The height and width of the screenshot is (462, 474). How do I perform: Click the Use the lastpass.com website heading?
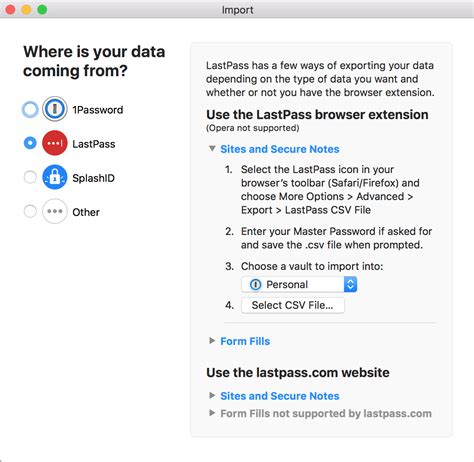pyautogui.click(x=298, y=372)
